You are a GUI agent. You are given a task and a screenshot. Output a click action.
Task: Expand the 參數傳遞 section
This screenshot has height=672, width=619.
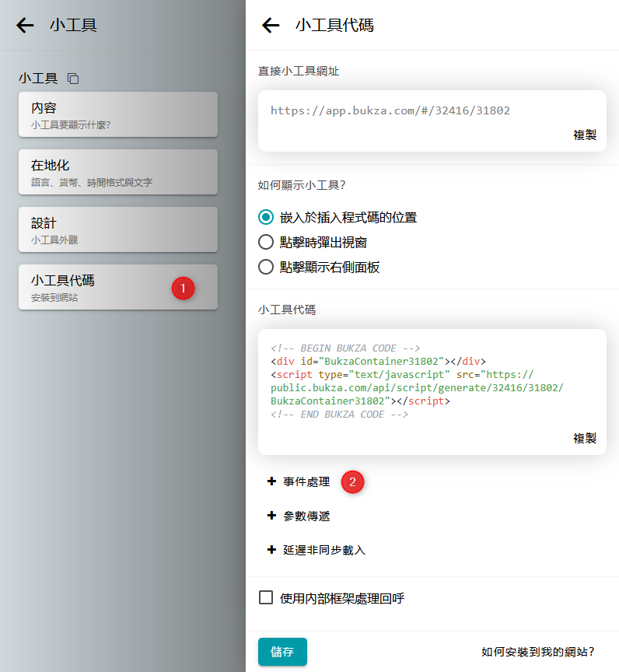(x=306, y=516)
